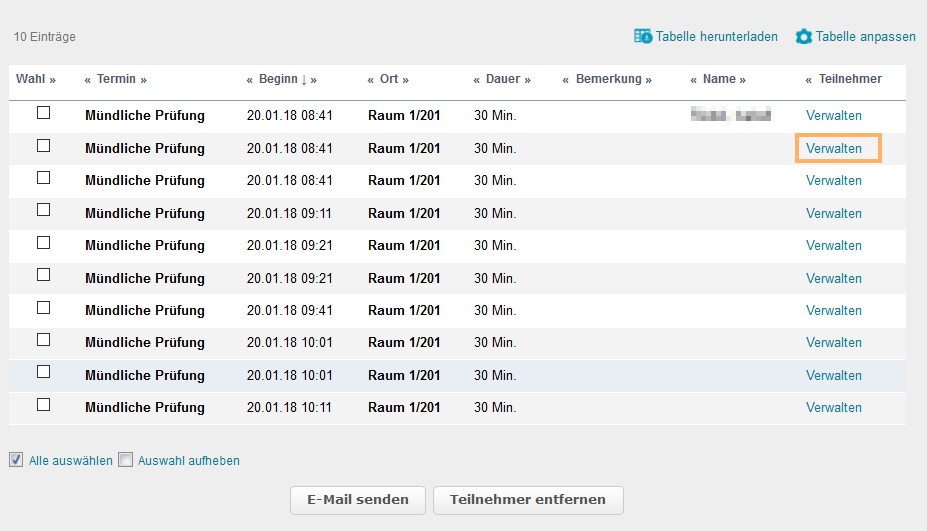
Task: Click the gear icon for Tabelle anpassen
Action: pyautogui.click(x=804, y=36)
